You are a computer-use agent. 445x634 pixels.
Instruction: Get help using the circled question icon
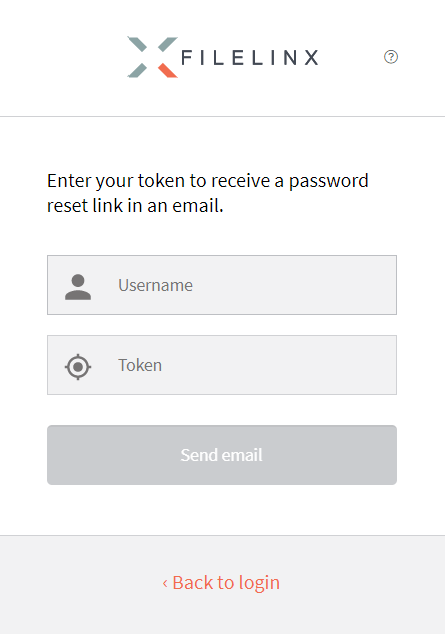tap(390, 57)
